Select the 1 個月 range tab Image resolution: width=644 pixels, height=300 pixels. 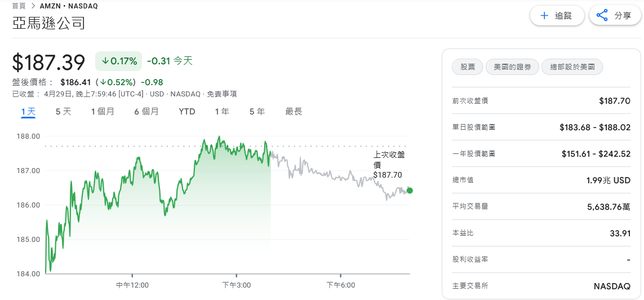coord(103,112)
